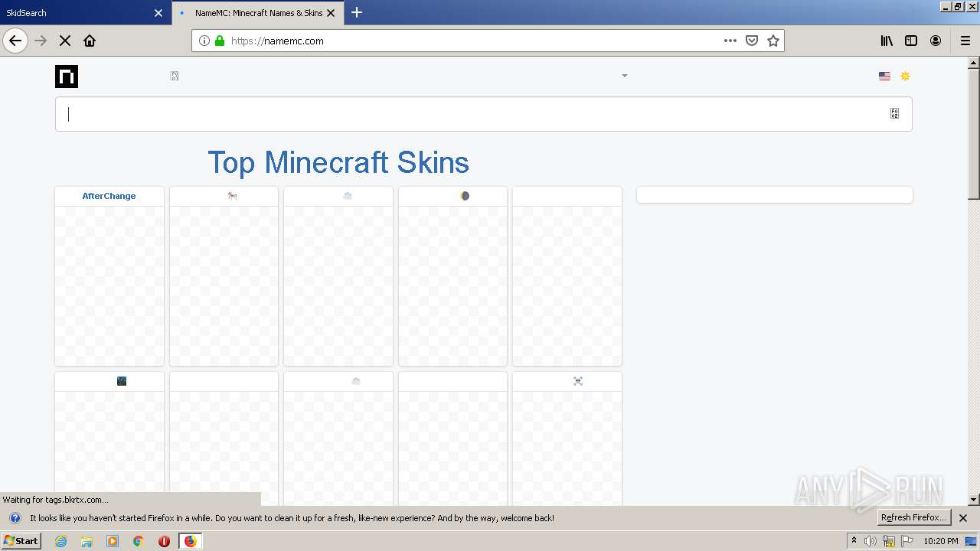Open the page actions menu

tap(730, 41)
